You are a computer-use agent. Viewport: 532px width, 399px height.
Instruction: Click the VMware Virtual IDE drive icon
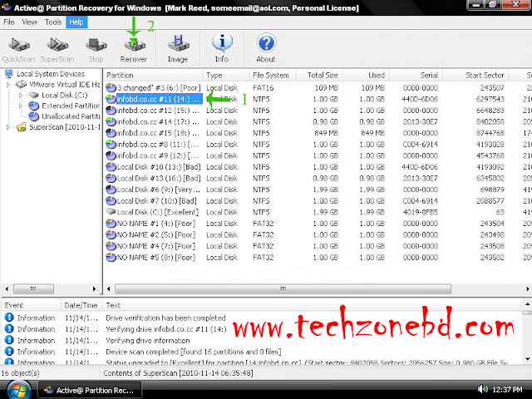(21, 84)
